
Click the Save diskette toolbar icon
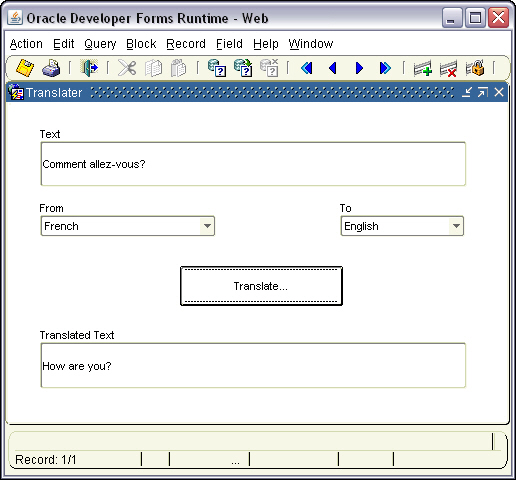pyautogui.click(x=25, y=68)
